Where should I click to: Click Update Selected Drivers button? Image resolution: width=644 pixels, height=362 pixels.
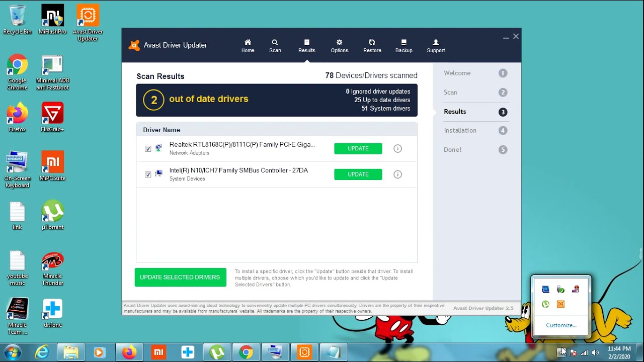click(180, 277)
